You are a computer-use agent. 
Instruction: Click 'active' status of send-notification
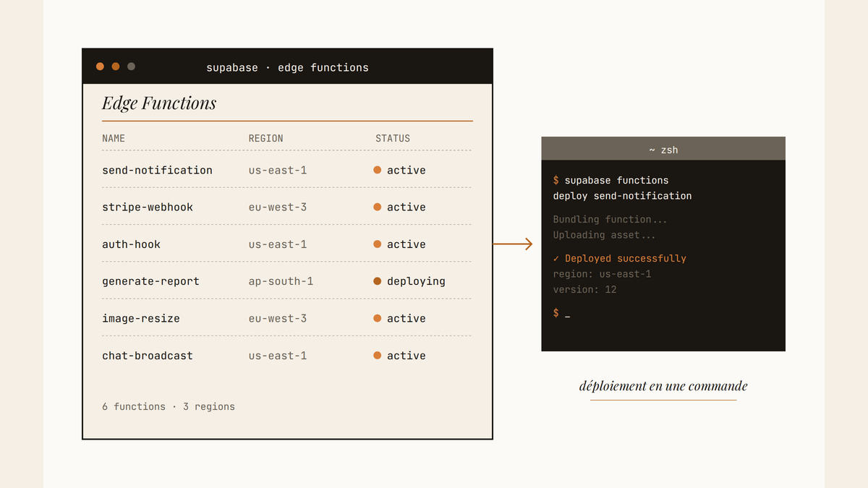407,170
